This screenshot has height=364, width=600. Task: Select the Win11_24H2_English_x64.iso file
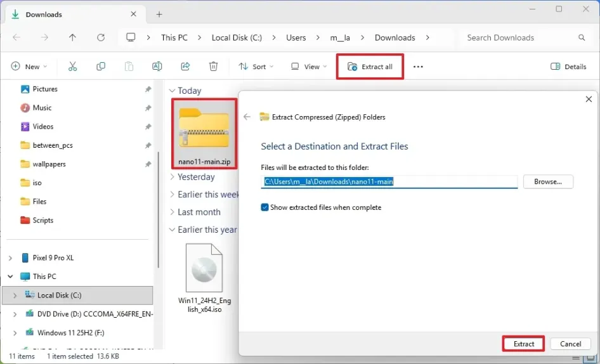pyautogui.click(x=204, y=278)
